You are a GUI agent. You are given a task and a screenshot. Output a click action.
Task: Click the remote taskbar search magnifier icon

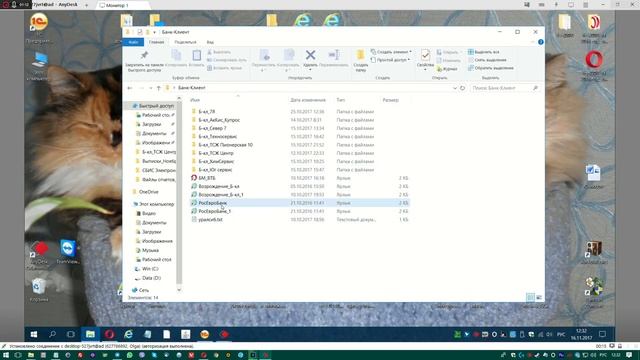pyautogui.click(x=52, y=334)
